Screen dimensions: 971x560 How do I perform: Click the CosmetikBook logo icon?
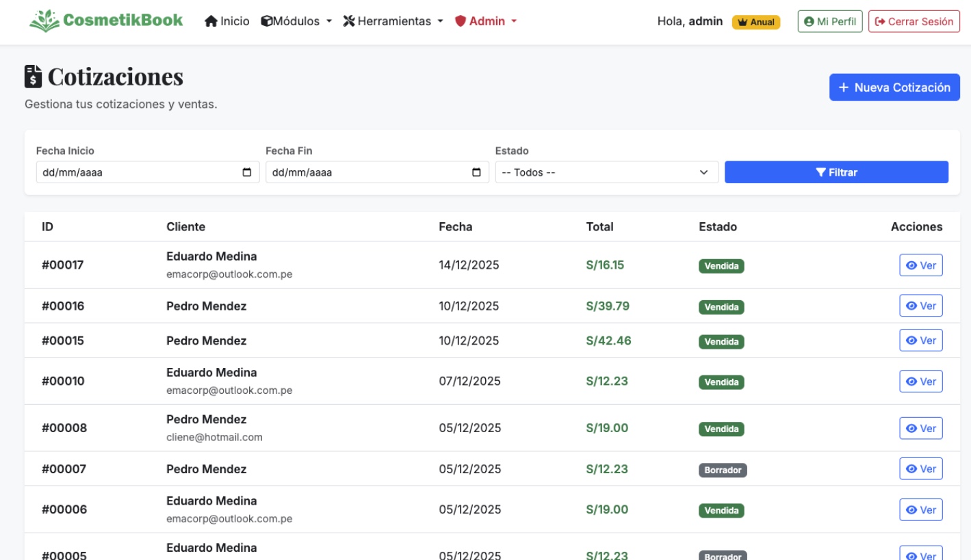click(x=44, y=21)
